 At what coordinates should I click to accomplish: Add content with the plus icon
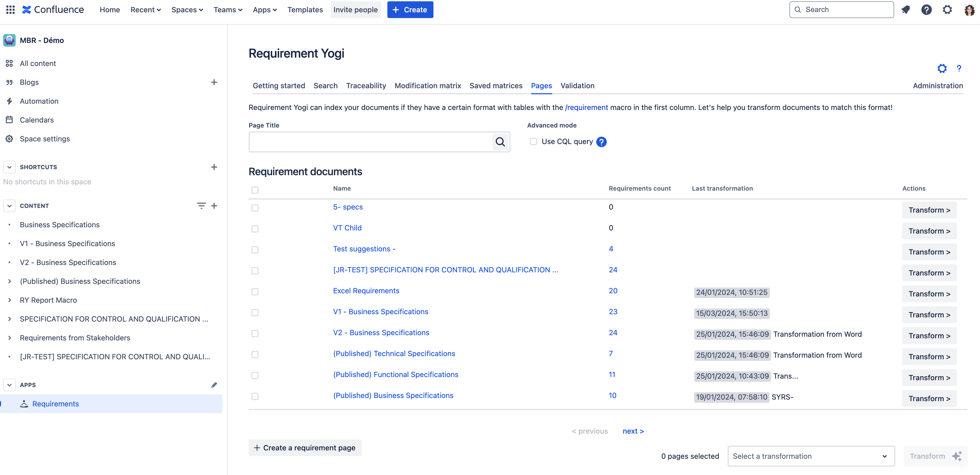(214, 206)
